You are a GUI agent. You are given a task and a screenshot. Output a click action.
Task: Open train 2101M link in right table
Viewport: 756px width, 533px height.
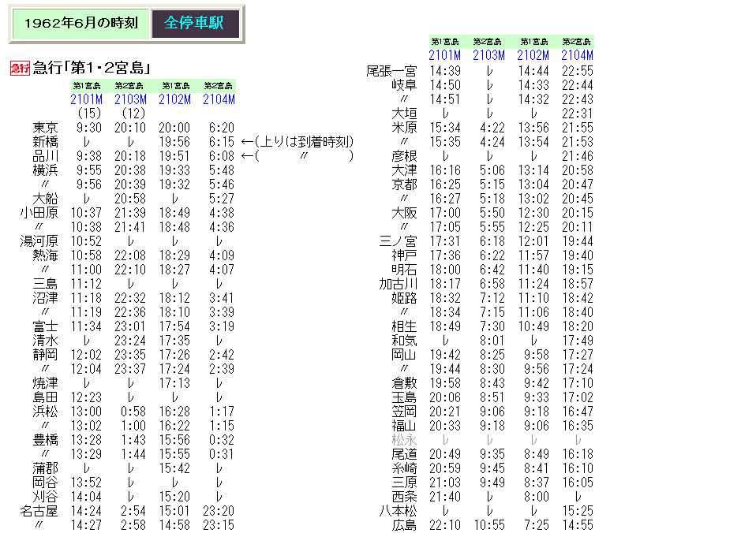[x=444, y=55]
